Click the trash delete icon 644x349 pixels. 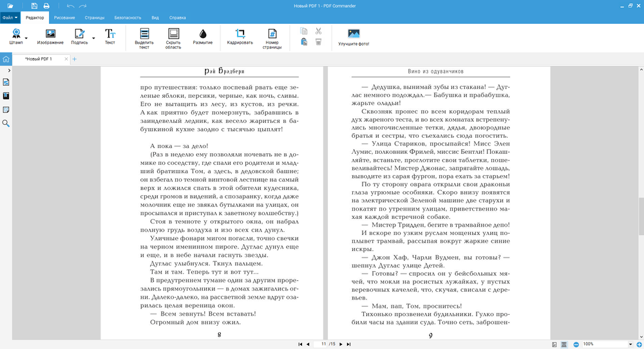tap(318, 42)
